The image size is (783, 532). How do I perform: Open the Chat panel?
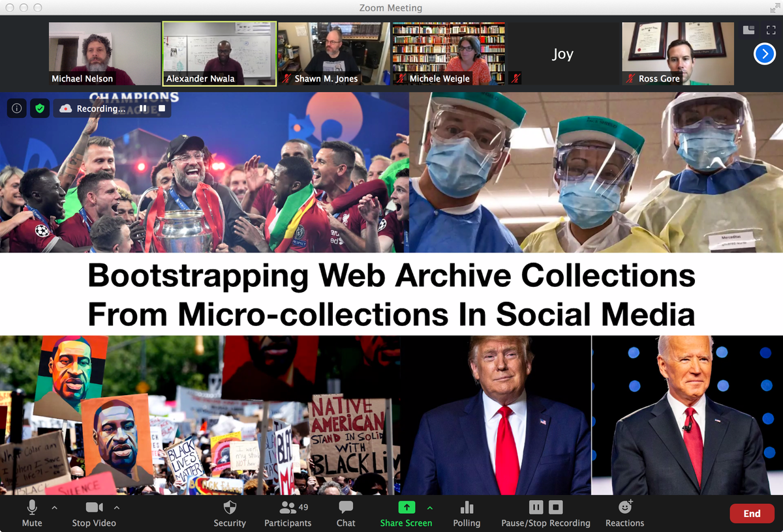point(345,513)
